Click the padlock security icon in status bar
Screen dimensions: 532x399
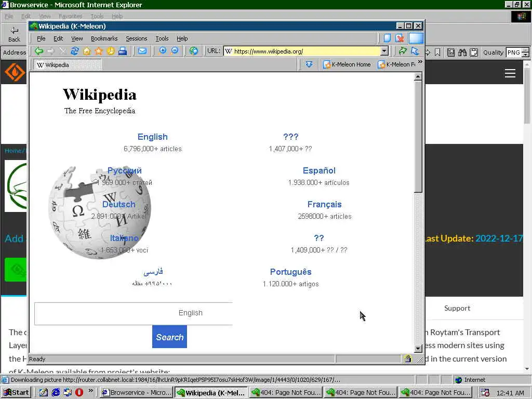point(408,358)
